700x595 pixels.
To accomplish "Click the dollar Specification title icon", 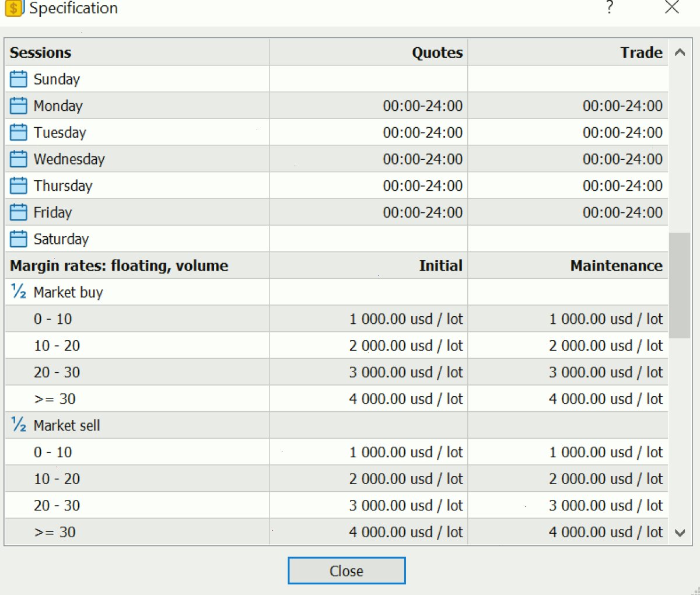I will click(x=14, y=8).
